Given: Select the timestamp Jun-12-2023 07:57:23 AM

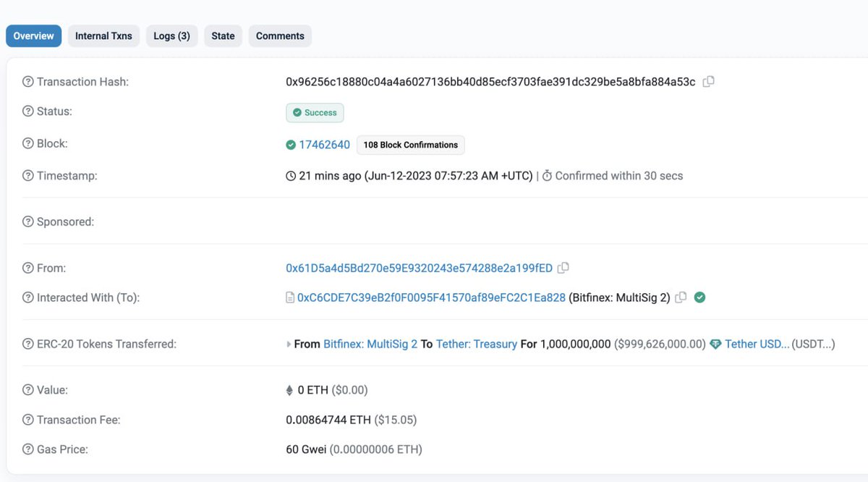Looking at the screenshot, I should click(x=448, y=176).
